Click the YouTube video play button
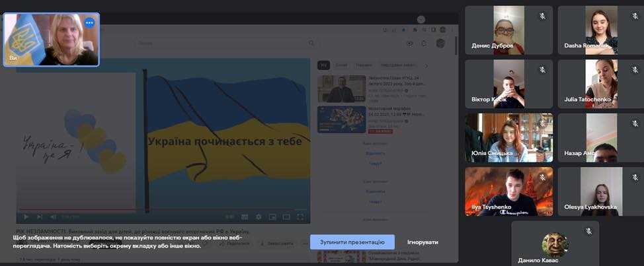The height and width of the screenshot is (266, 644). pos(26,216)
